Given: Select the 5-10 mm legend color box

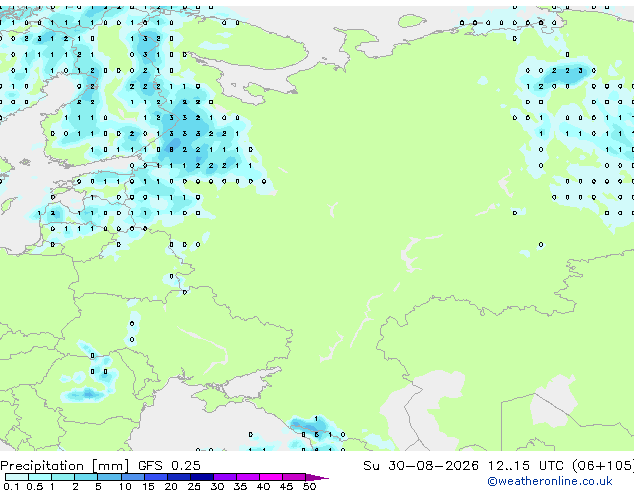Looking at the screenshot, I should tap(110, 477).
